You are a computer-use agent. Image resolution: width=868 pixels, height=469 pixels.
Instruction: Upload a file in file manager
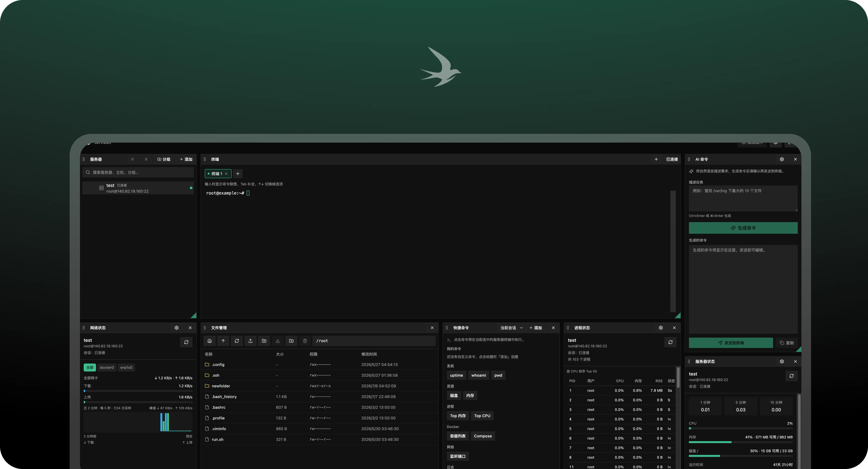(250, 341)
